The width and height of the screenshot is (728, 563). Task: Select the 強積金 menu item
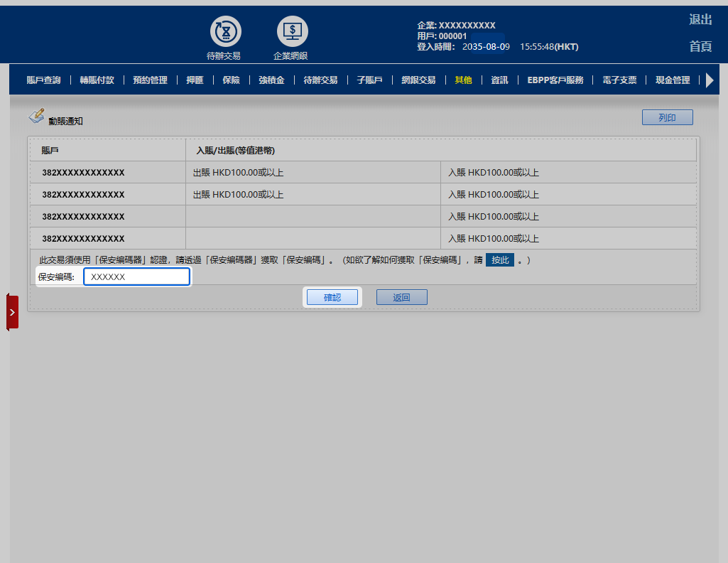[x=271, y=80]
